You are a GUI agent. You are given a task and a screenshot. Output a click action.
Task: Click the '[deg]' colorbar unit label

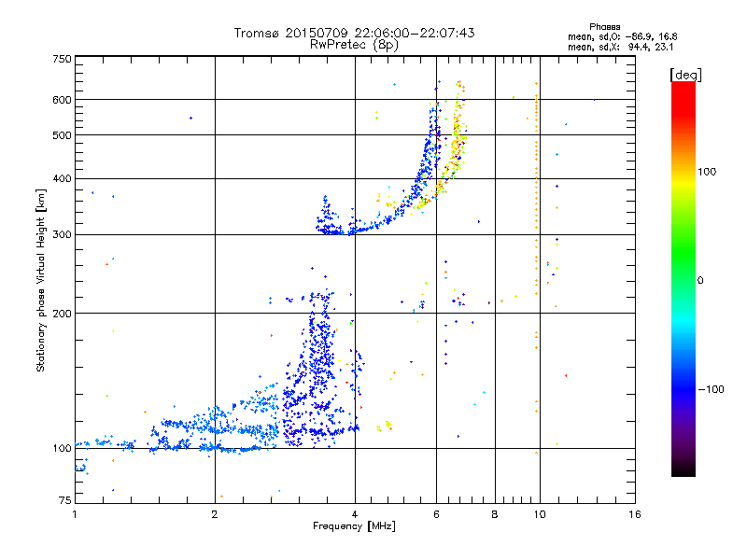coord(685,75)
